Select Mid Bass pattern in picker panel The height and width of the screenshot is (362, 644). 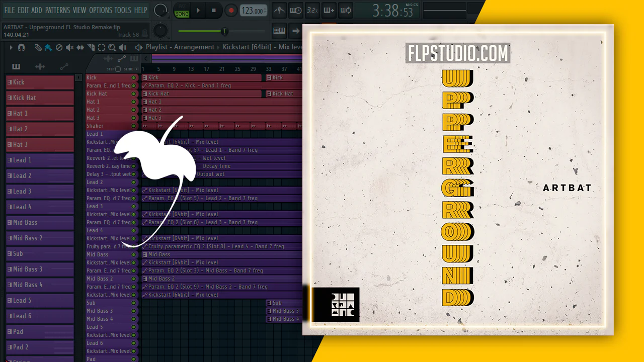[40, 222]
